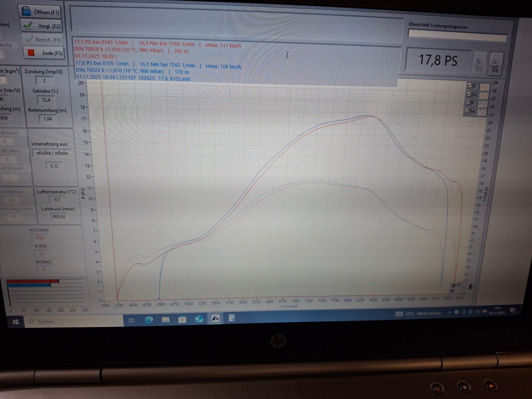Click the Windows Start button
The height and width of the screenshot is (399, 532).
click(15, 322)
